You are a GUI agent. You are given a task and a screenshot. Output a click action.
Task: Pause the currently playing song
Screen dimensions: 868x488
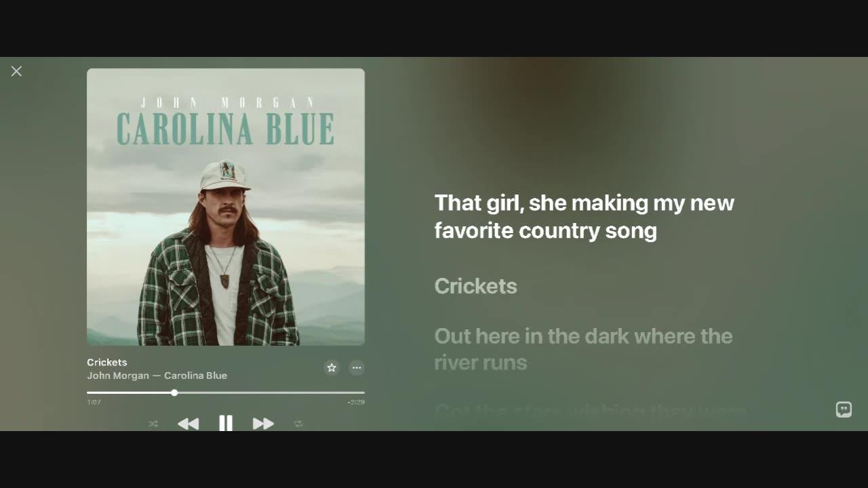pos(226,424)
